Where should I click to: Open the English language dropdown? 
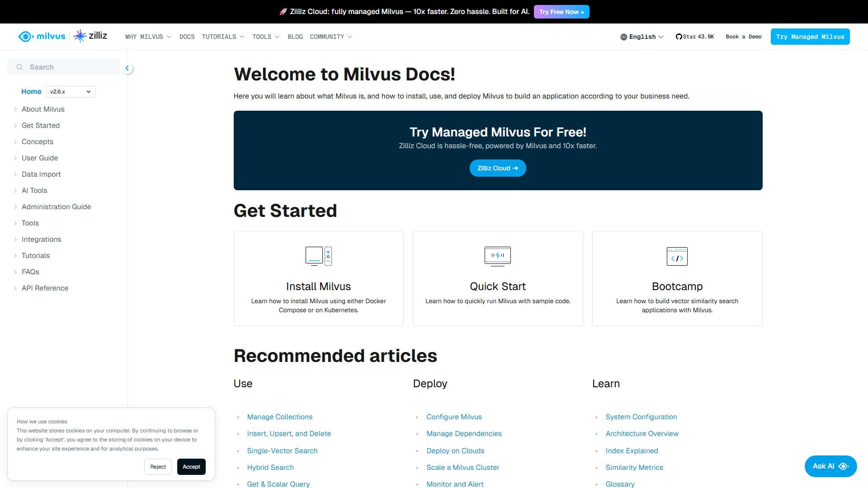(x=642, y=37)
